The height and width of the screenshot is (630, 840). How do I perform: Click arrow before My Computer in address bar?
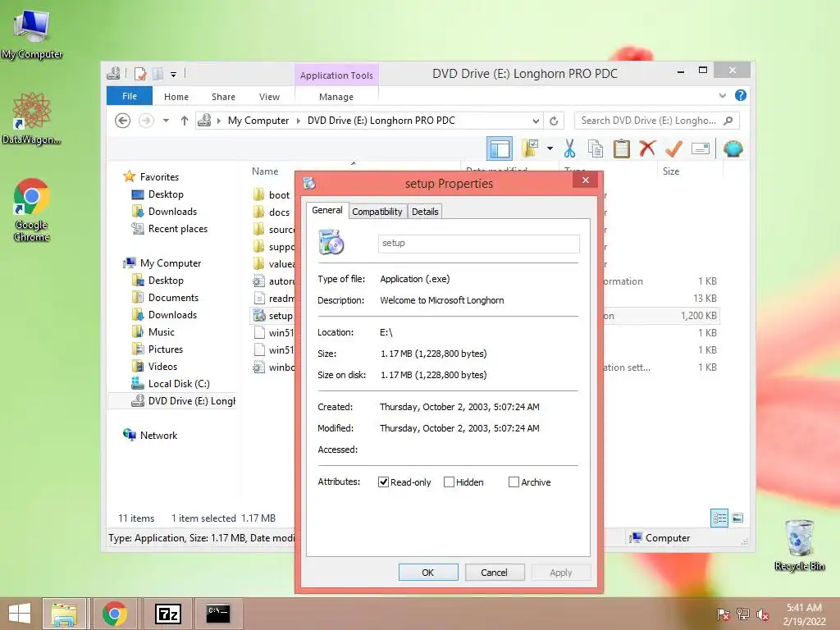pyautogui.click(x=218, y=121)
